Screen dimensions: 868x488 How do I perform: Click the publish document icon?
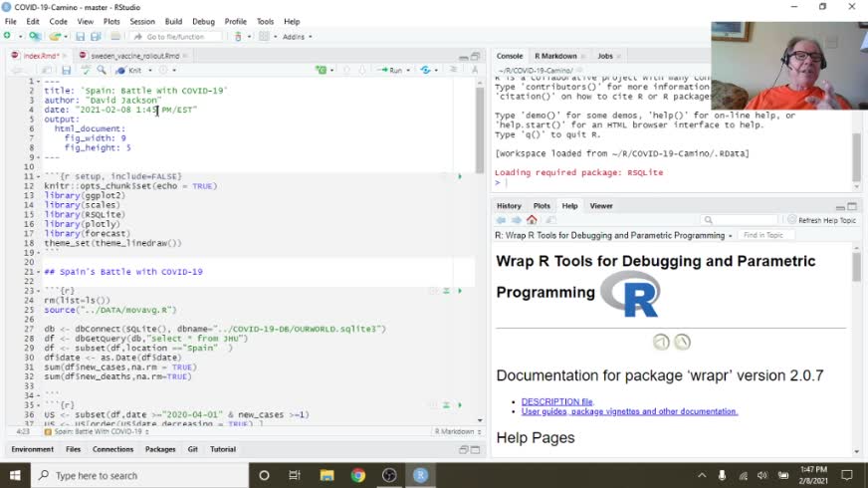(x=425, y=71)
